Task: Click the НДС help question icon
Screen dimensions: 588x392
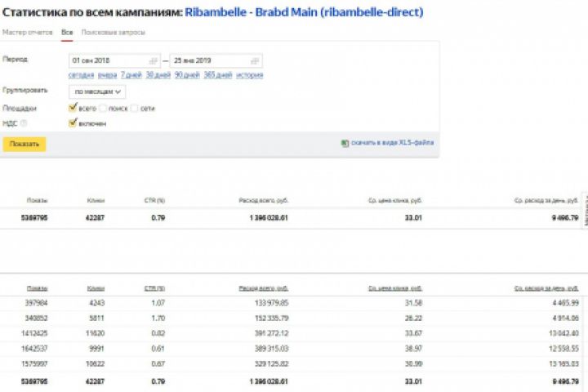Action: click(24, 123)
